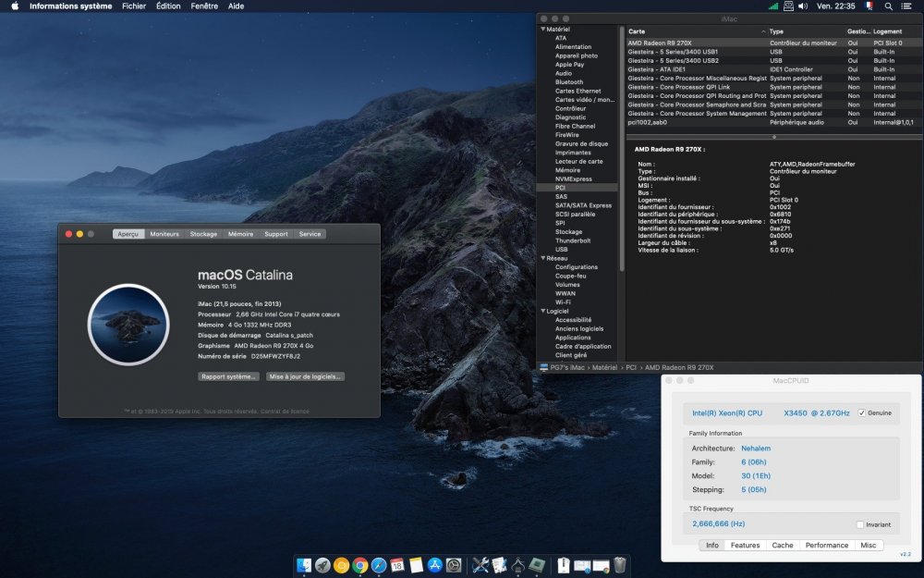Viewport: 924px width, 578px height.
Task: Select SATA/SATA Express in the sidebar
Action: [x=583, y=205]
